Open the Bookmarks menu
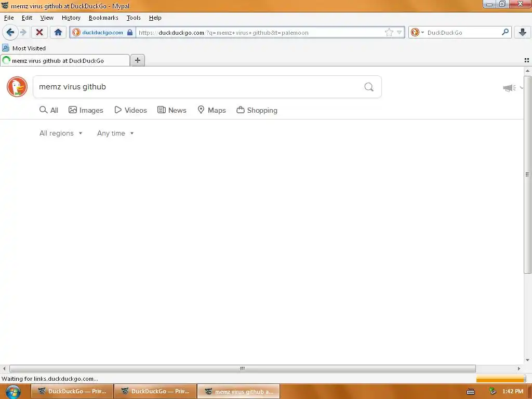The width and height of the screenshot is (532, 399). tap(103, 18)
